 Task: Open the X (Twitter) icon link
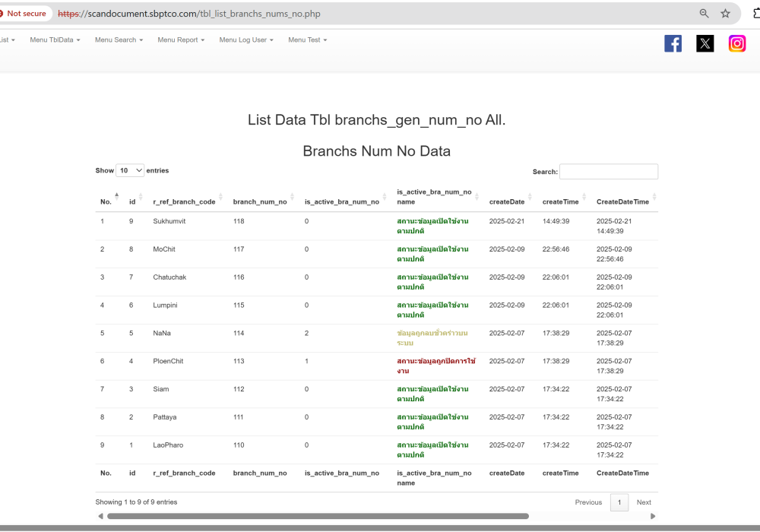tap(705, 43)
